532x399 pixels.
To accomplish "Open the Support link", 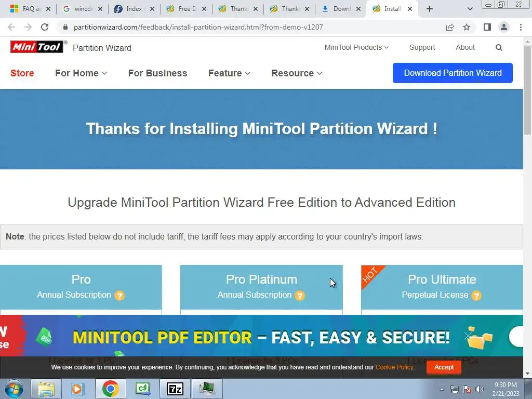I will point(422,47).
